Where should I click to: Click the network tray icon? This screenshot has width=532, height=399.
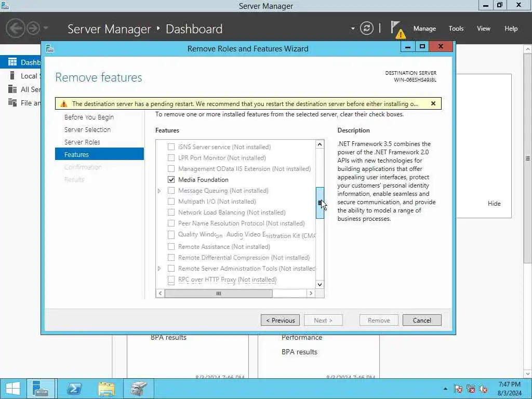point(471,389)
